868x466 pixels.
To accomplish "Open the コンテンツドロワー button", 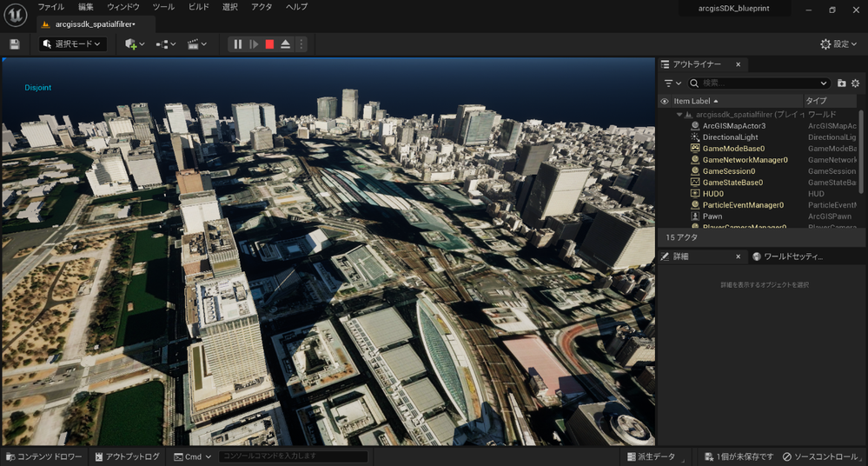I will click(43, 456).
